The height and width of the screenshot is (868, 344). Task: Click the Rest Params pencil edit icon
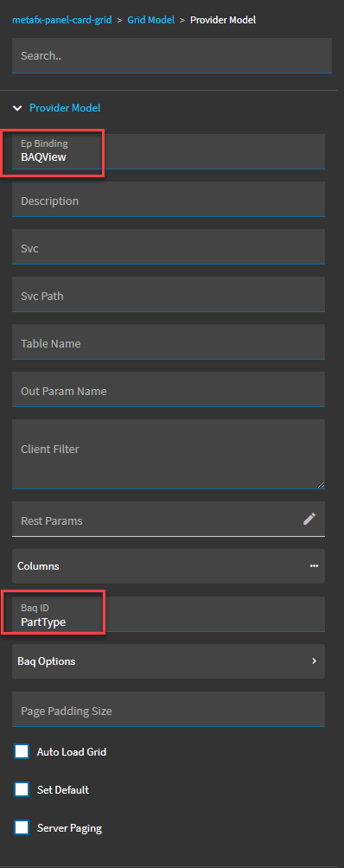click(309, 519)
